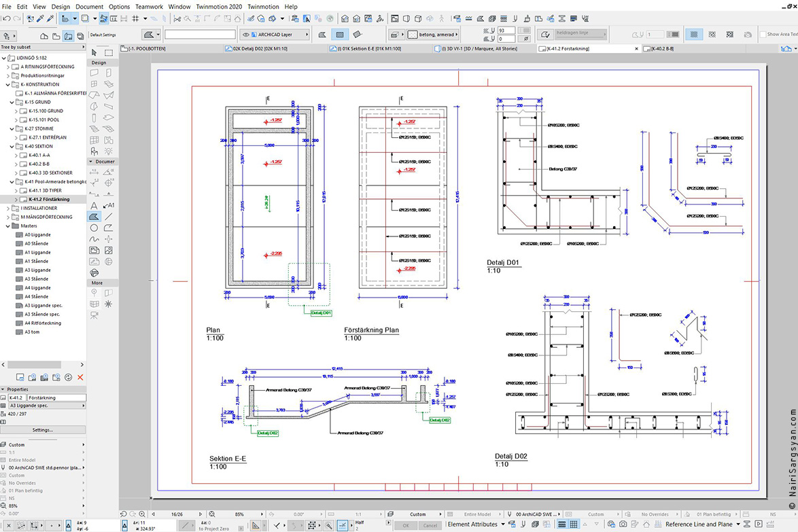Image resolution: width=798 pixels, height=532 pixels.
Task: Select the Marquee tool
Action: [x=108, y=52]
